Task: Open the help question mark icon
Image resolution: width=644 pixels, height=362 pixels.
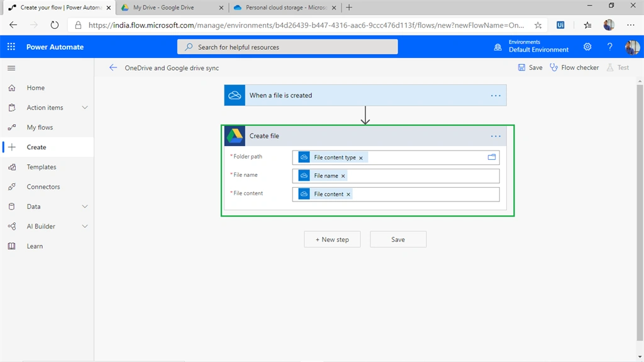Action: (x=609, y=47)
